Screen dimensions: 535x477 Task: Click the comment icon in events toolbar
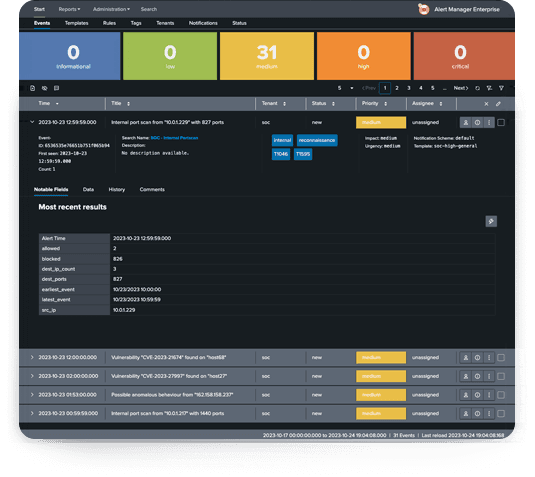pyautogui.click(x=56, y=88)
